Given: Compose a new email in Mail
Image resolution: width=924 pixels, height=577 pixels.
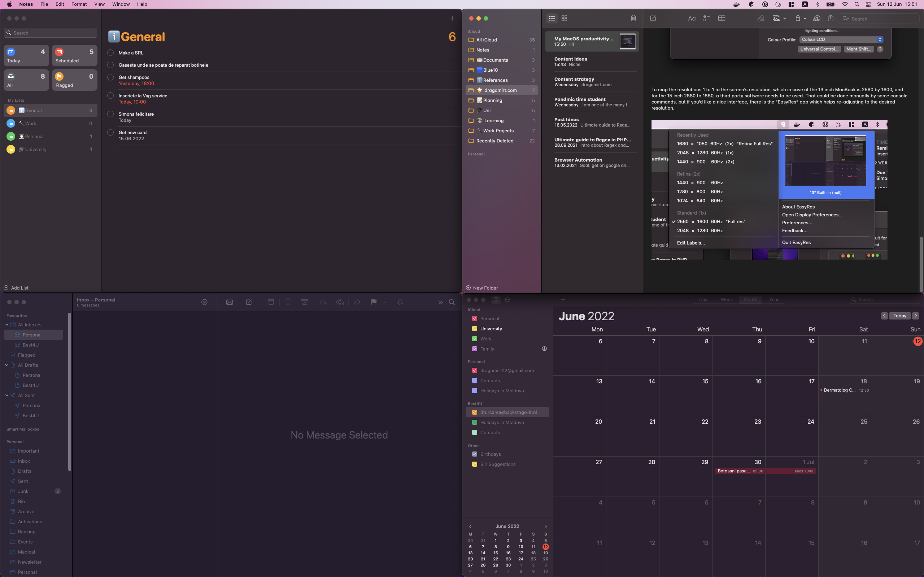Looking at the screenshot, I should pos(249,301).
